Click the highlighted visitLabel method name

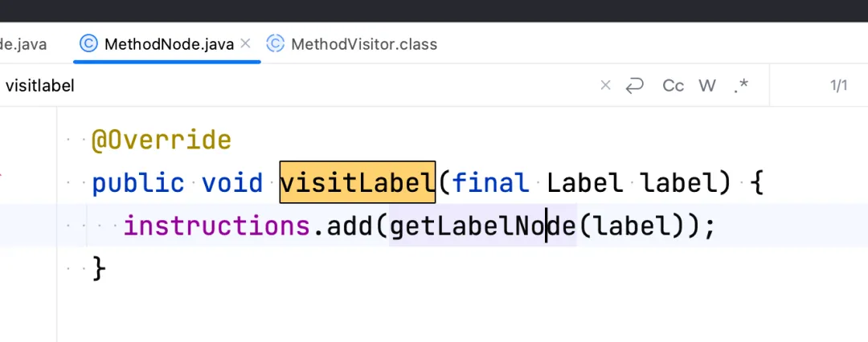point(357,183)
